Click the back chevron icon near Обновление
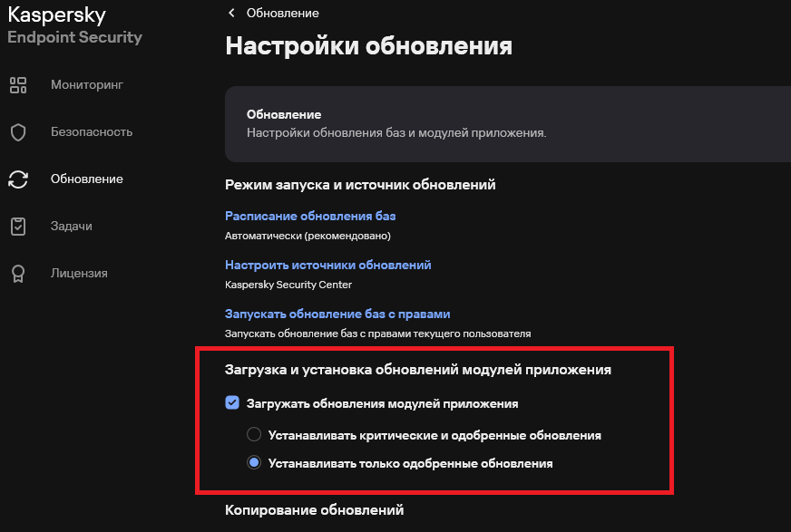The width and height of the screenshot is (791, 532). [x=231, y=13]
